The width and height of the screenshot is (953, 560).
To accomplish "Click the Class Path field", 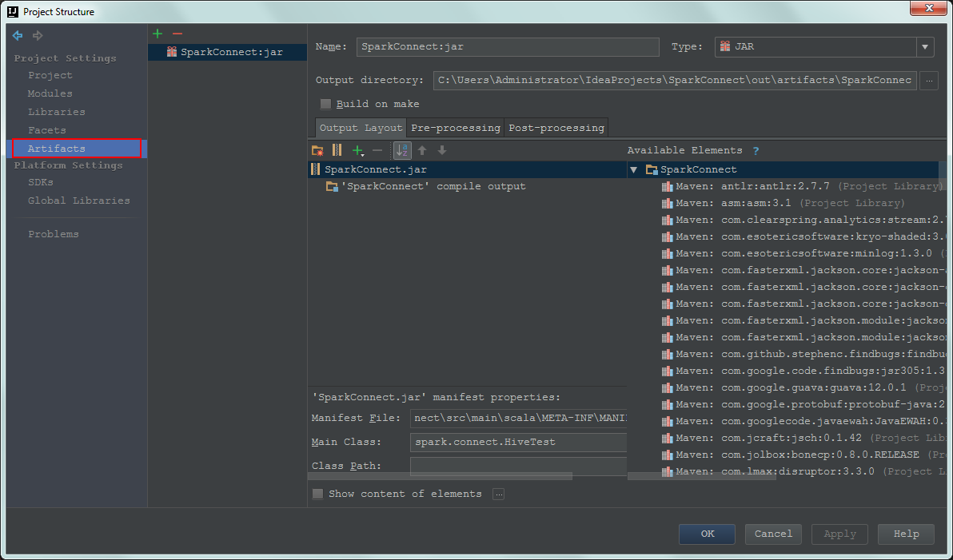I will pyautogui.click(x=518, y=466).
